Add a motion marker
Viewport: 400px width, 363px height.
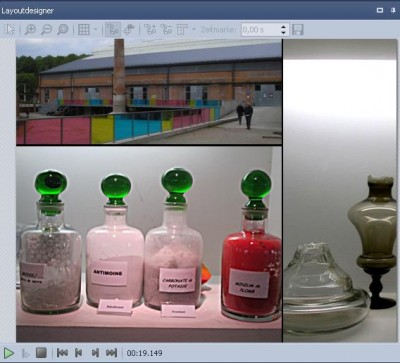150,29
